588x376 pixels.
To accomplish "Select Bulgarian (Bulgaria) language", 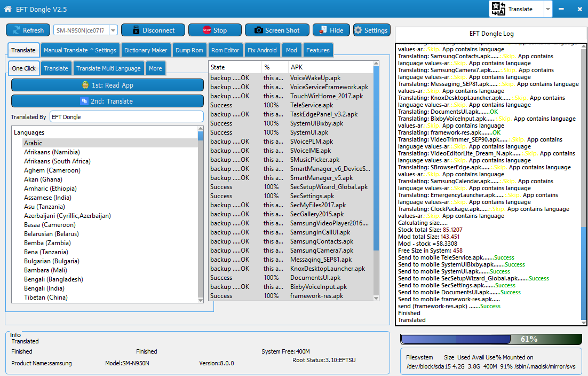I will coord(51,261).
